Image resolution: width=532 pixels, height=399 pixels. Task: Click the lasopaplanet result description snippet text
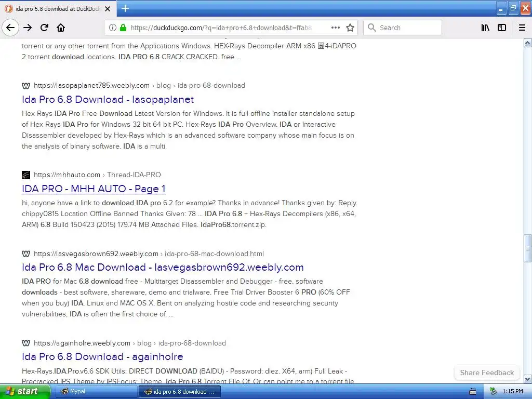point(188,130)
